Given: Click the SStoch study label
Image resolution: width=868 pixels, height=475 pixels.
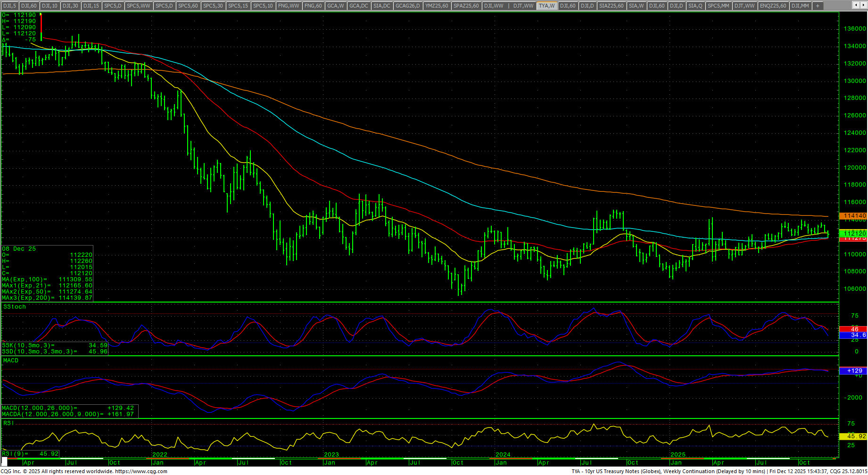Looking at the screenshot, I should click(15, 307).
